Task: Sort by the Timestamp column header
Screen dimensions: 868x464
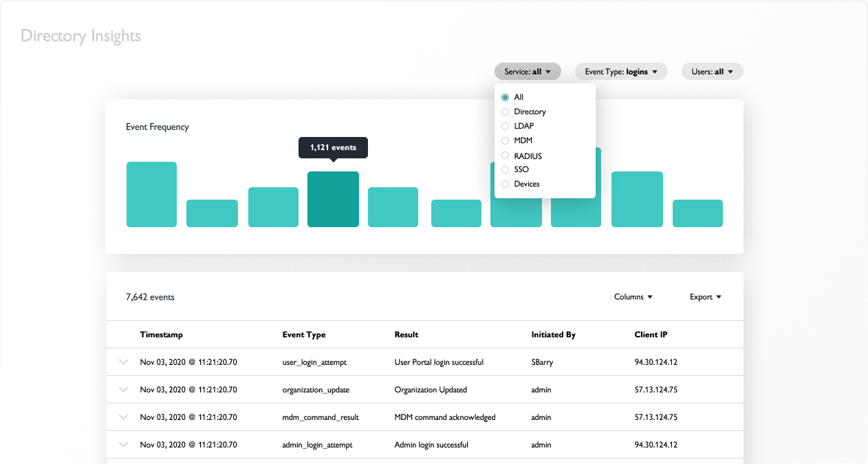Action: 161,335
